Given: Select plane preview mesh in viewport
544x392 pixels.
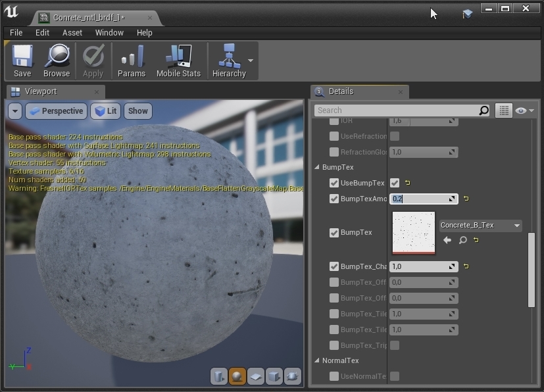Looking at the screenshot, I should tap(256, 376).
